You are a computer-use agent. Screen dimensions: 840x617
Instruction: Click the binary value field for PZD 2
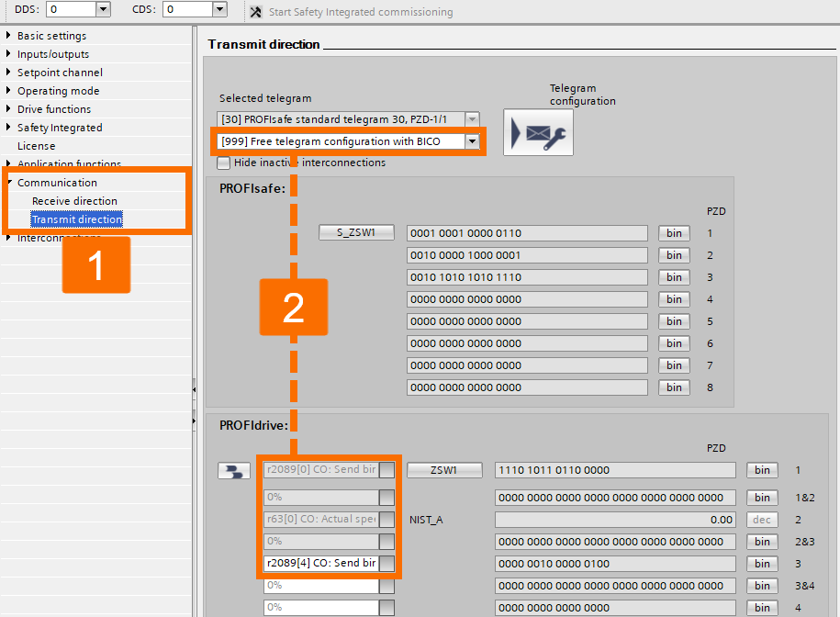click(x=526, y=254)
